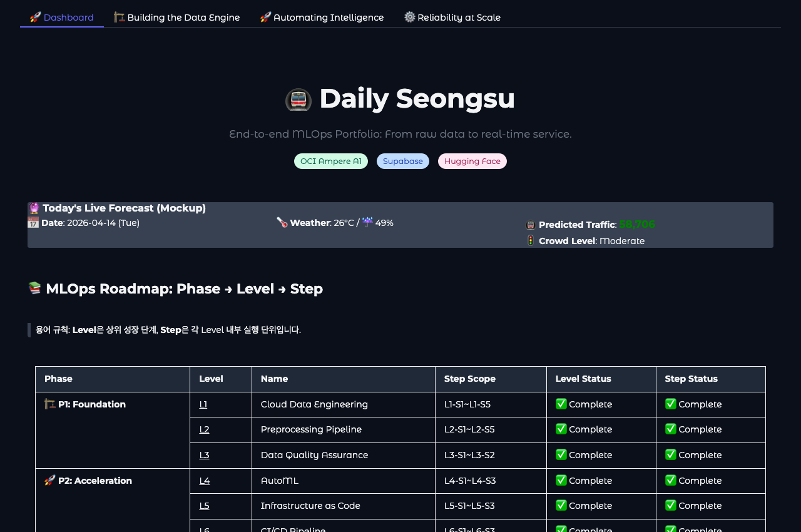Click the train icon beside Daily Seongsu title
Screen dimensions: 801x532
pyautogui.click(x=298, y=100)
